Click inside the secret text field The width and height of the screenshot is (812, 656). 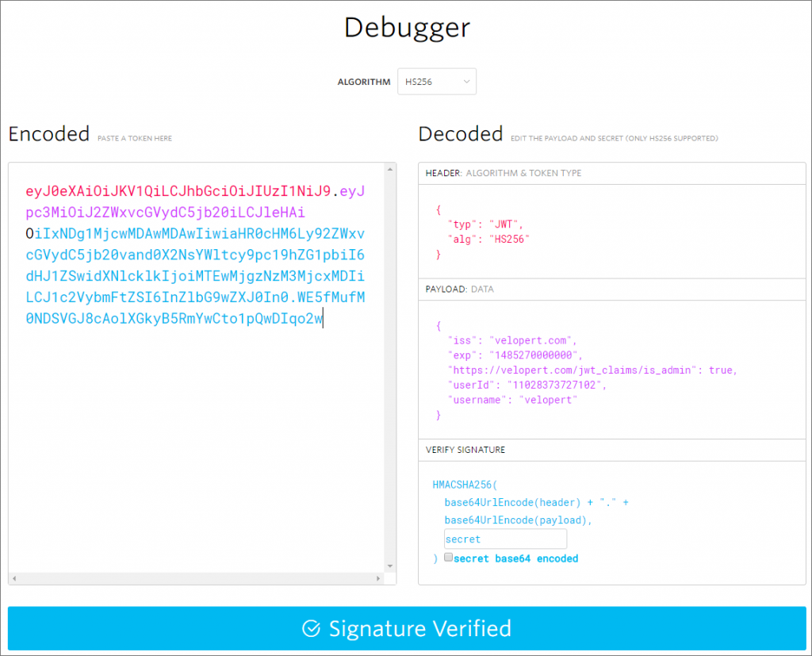tap(505, 539)
